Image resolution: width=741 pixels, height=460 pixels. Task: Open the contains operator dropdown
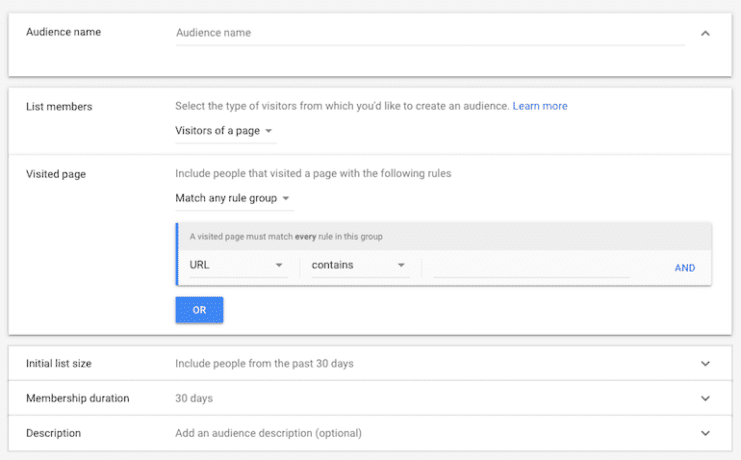(358, 266)
